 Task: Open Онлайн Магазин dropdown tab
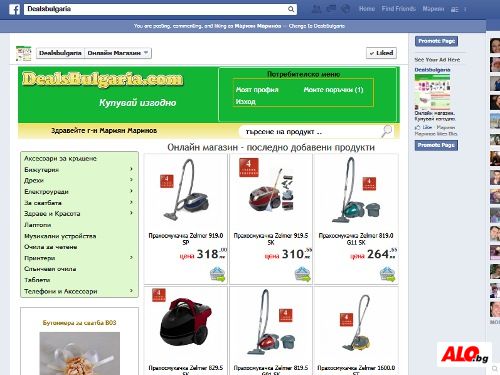point(118,53)
